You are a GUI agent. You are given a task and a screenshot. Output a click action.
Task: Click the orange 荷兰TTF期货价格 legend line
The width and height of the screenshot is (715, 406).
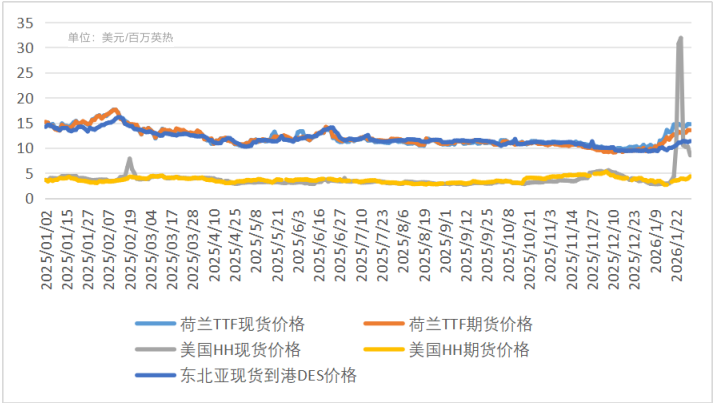tap(385, 324)
